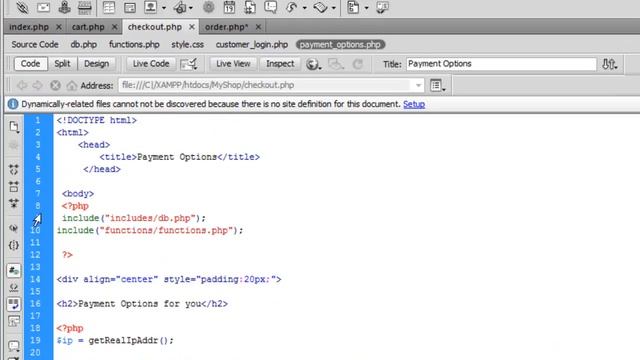Collapse Full Tag via coding toolbar

click(x=14, y=169)
